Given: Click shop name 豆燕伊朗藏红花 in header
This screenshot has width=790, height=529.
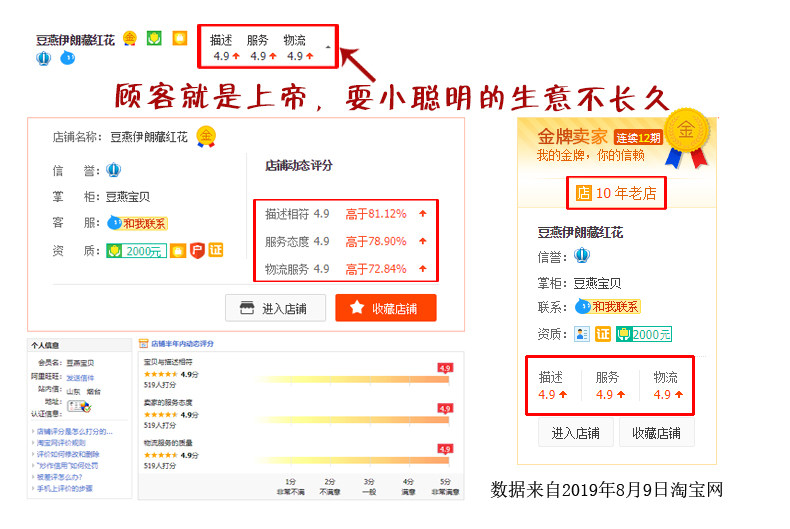Looking at the screenshot, I should tap(76, 40).
